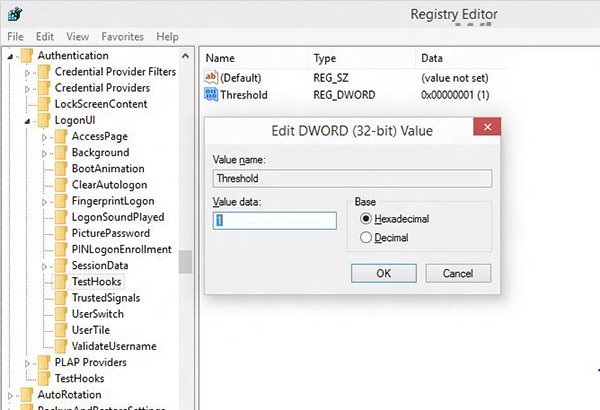Click the 0x00000001 (1) data cell
600x410 pixels.
(x=455, y=95)
